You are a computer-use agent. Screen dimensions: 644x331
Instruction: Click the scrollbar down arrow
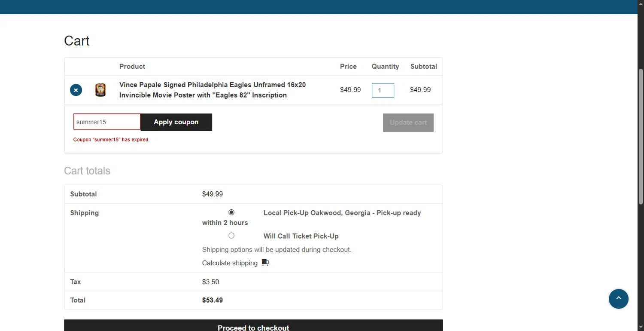(641, 327)
